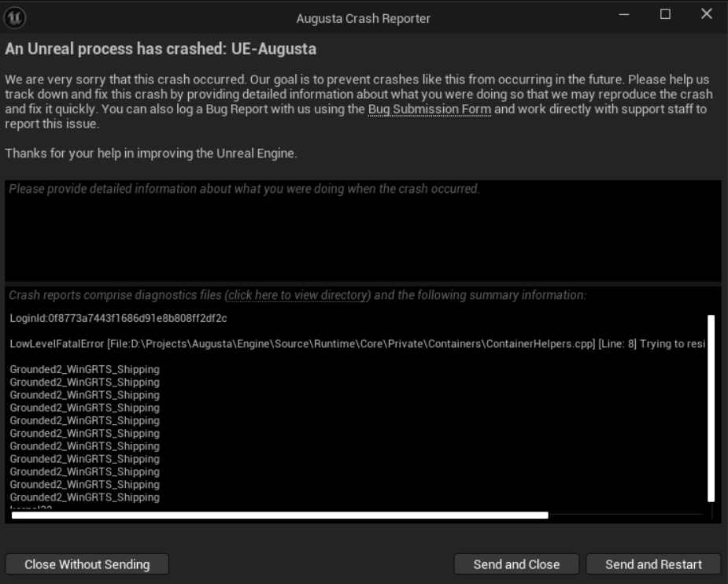Click Send and Close button
The width and height of the screenshot is (728, 584).
(x=516, y=564)
